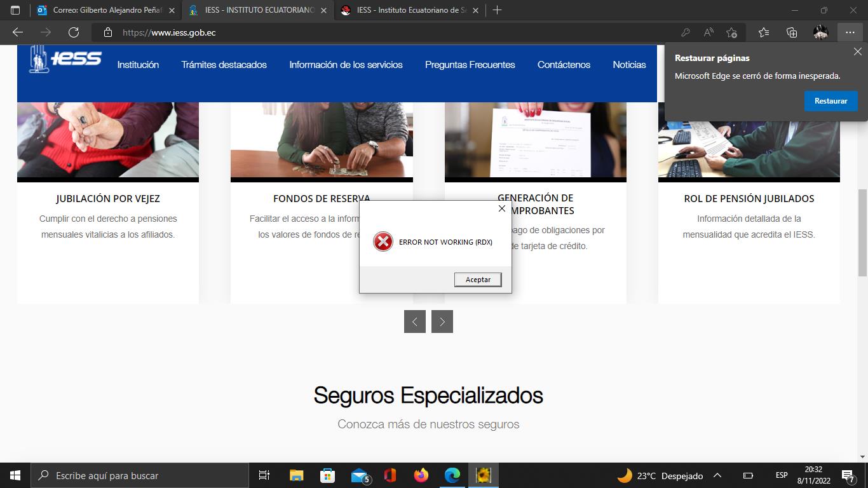Open Read Aloud from address bar
The image size is (868, 488).
(x=708, y=32)
